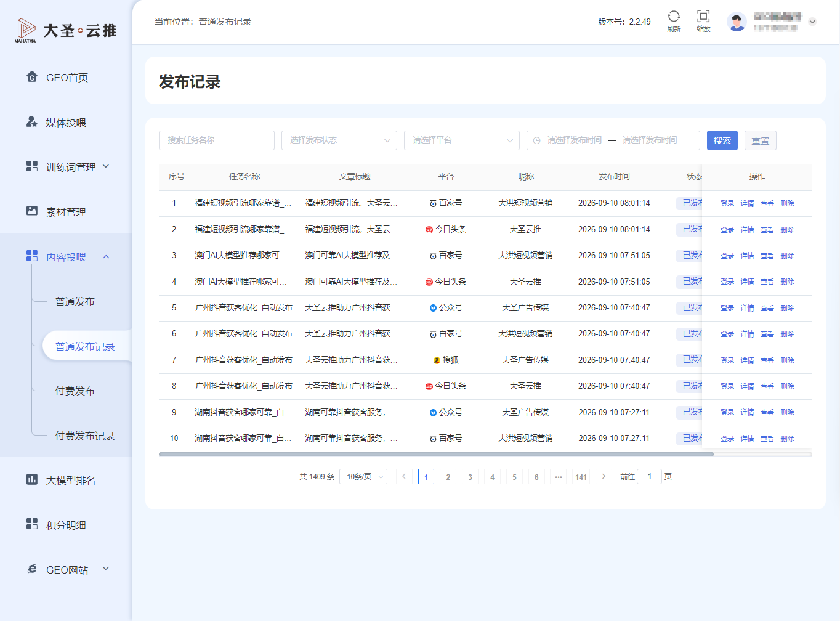Select 付费发布 submenu item

[75, 391]
